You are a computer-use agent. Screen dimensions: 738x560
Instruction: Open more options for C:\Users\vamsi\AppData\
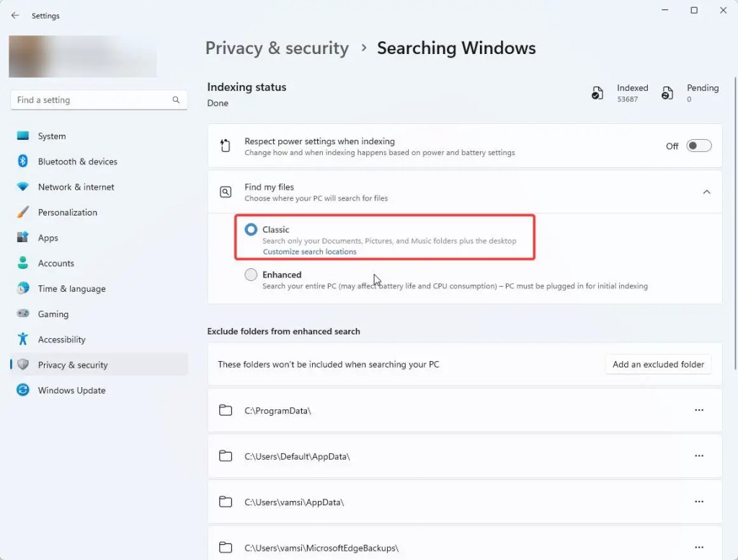coord(699,502)
